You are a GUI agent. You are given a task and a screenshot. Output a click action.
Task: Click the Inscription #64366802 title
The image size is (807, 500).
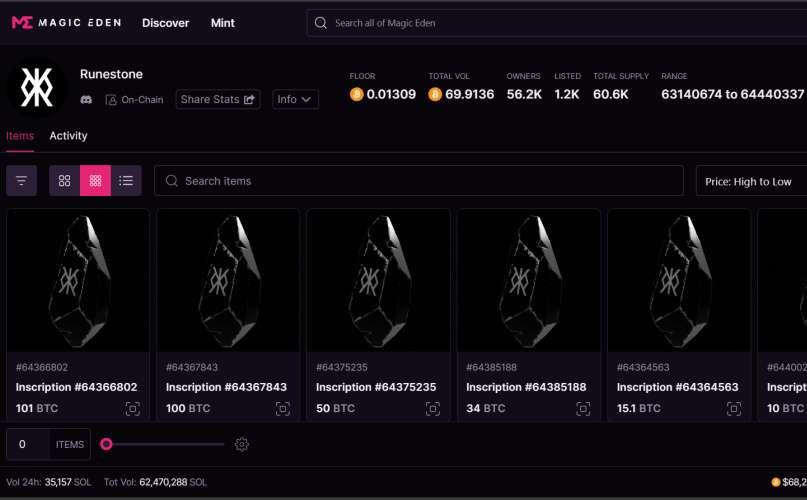[x=76, y=387]
